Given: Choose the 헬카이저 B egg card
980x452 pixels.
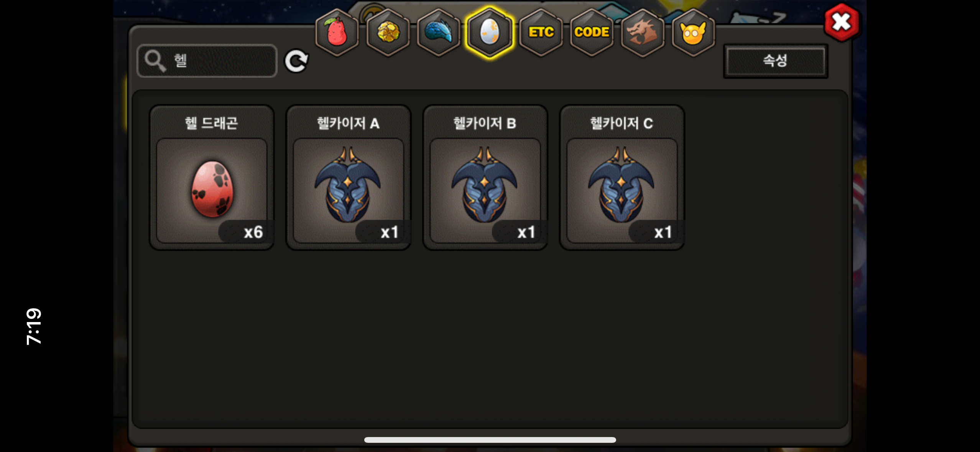Looking at the screenshot, I should point(485,178).
